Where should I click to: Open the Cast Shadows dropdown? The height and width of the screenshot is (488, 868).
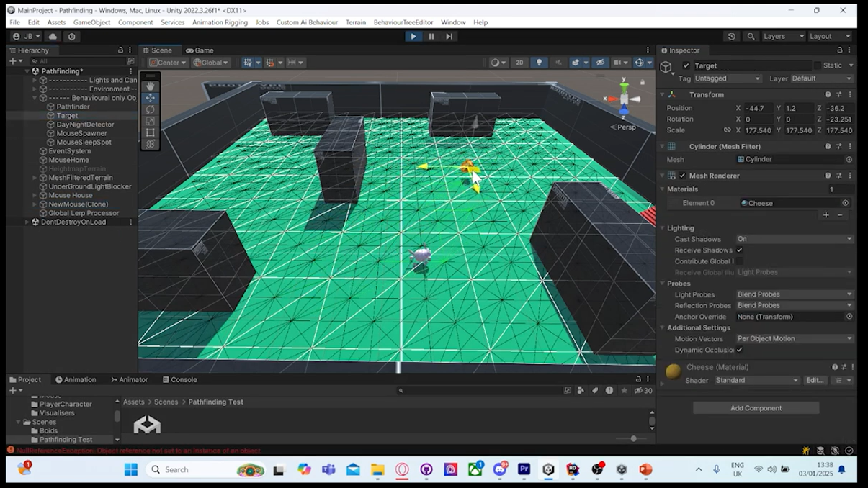click(x=794, y=239)
